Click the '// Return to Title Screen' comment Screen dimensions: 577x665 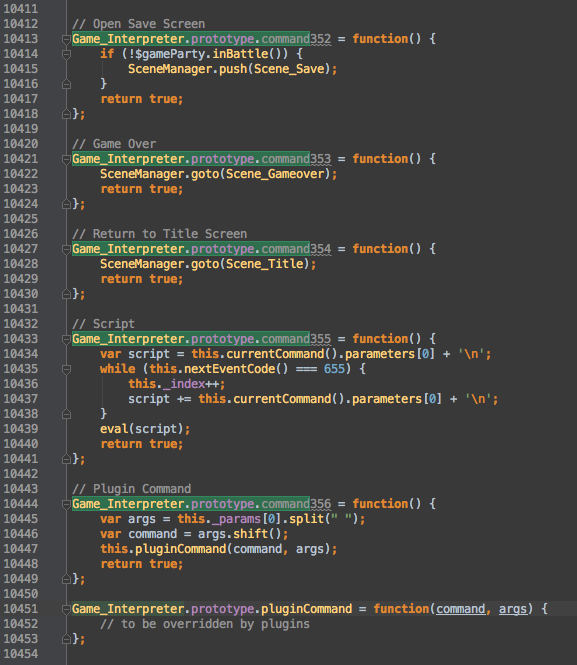(159, 234)
